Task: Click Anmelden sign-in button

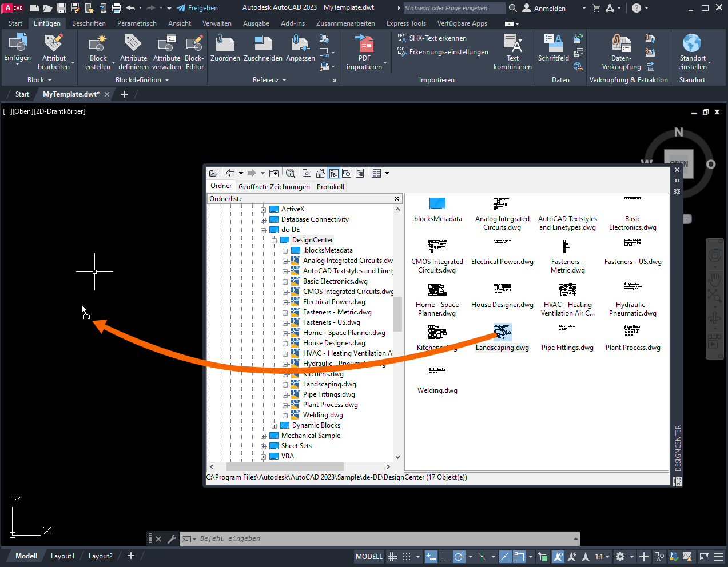Action: click(544, 8)
